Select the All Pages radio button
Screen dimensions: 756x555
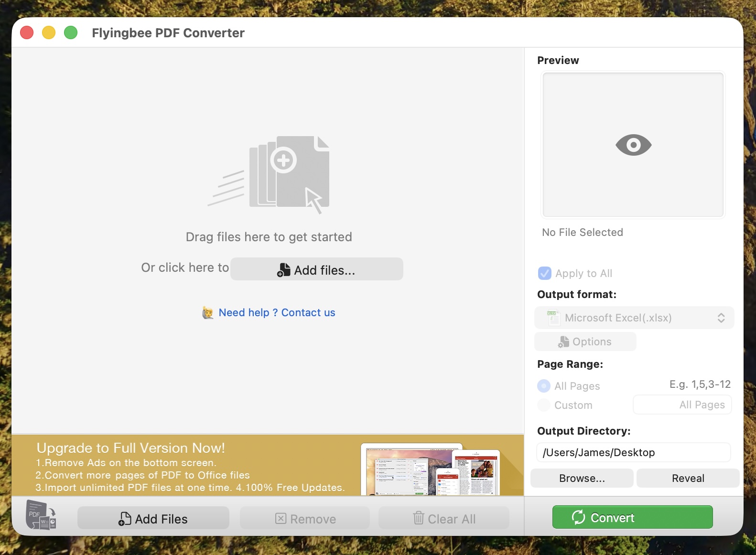(544, 386)
